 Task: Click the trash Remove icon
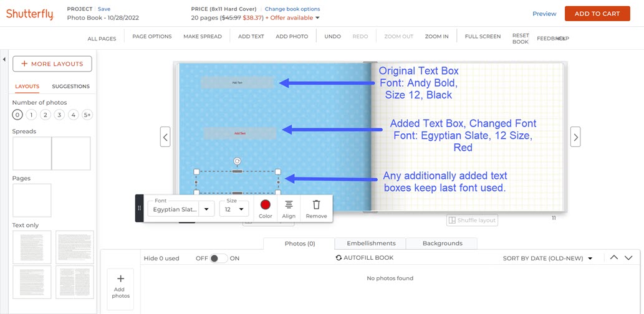[316, 205]
